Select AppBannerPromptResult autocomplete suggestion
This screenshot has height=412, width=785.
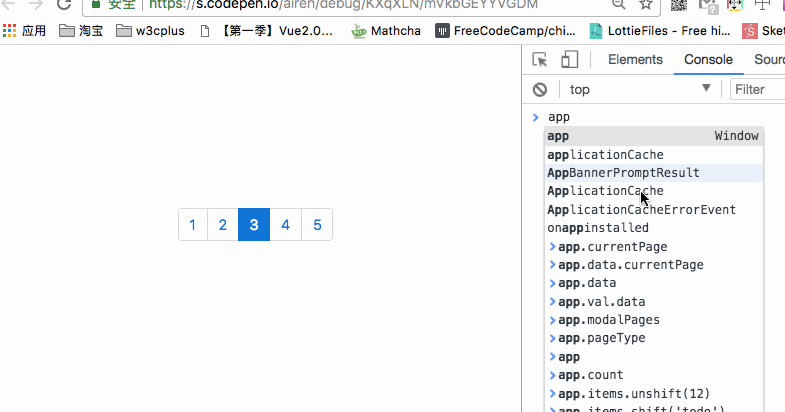[623, 173]
